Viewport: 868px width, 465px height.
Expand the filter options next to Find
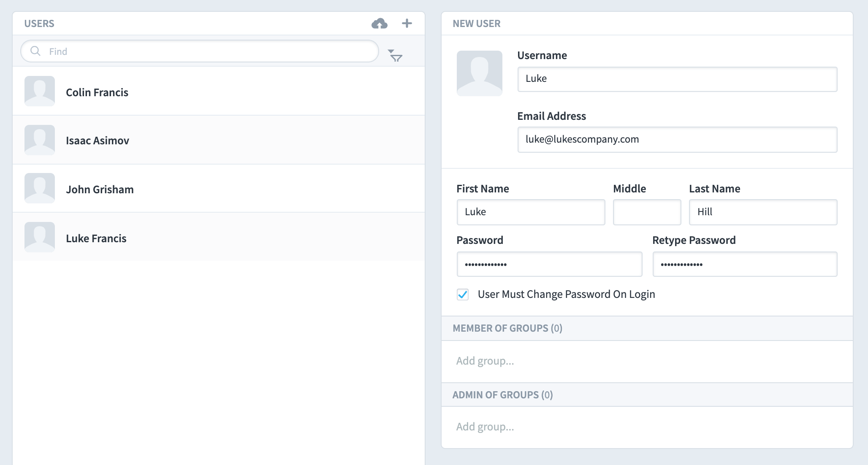click(x=395, y=56)
